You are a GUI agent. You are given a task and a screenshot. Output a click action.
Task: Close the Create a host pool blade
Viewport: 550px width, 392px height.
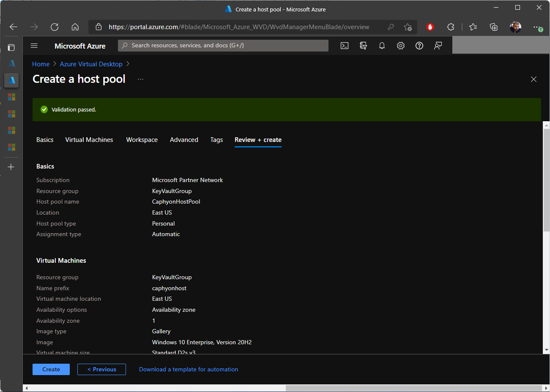coord(534,79)
